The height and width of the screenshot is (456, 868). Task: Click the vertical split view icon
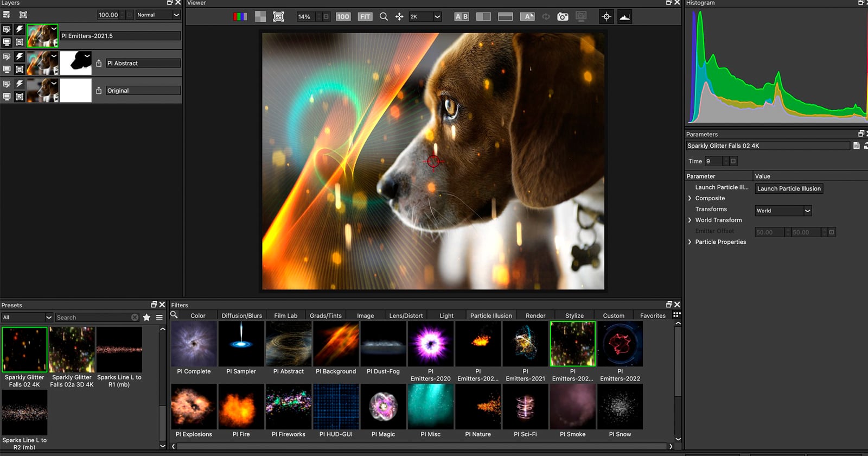483,17
